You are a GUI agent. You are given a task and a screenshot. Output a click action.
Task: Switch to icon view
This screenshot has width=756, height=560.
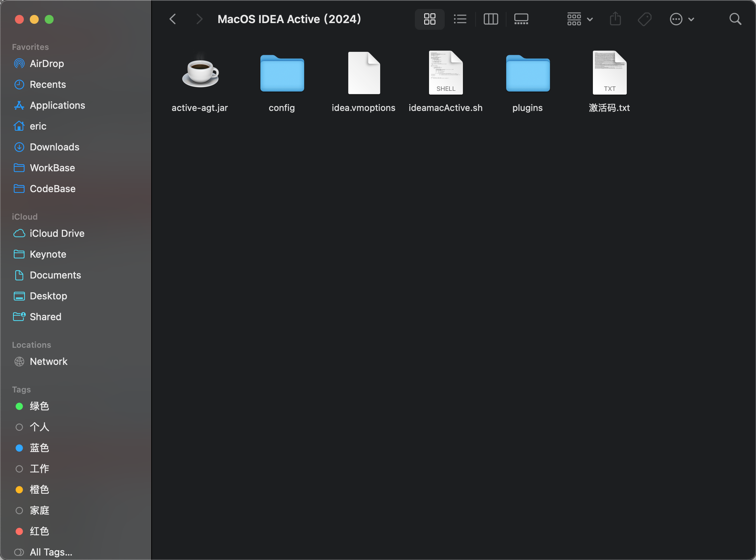click(429, 19)
